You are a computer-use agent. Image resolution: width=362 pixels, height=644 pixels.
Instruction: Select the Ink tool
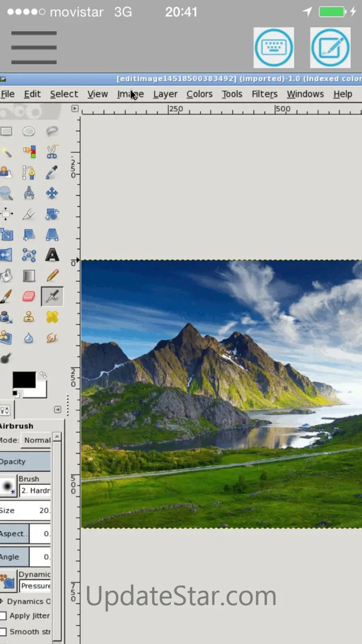pos(6,317)
